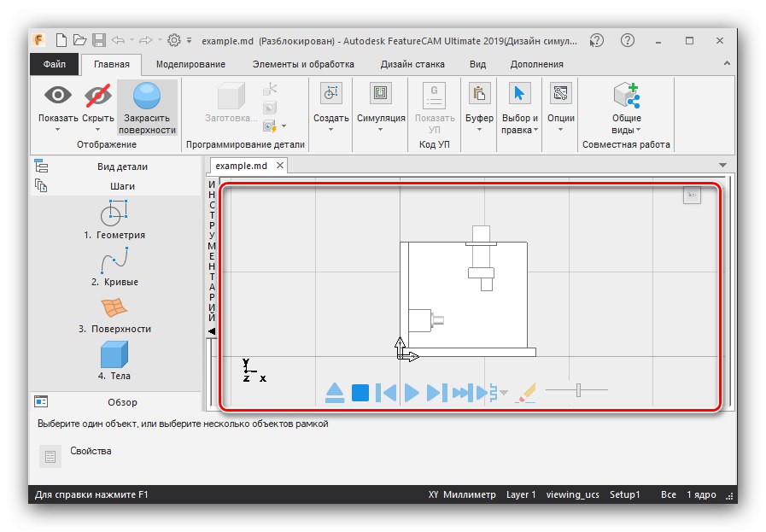The width and height of the screenshot is (766, 532).
Task: Click the Создать geometry icon
Action: tap(330, 93)
